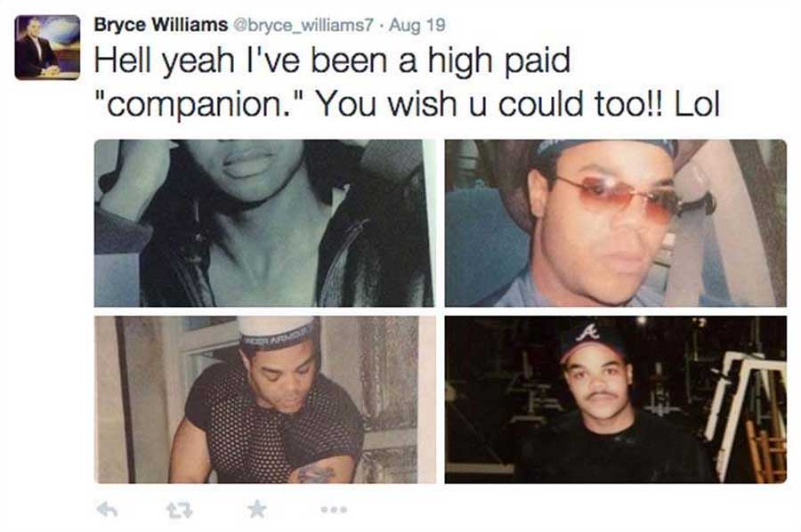Favorite the tweet with star icon
Viewport: 801px width, 532px height.
coord(257,509)
